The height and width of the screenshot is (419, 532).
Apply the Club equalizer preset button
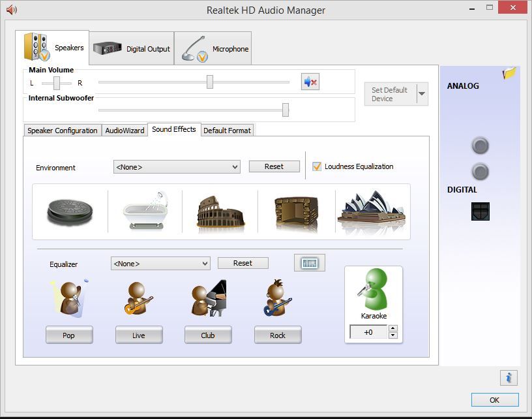tap(208, 335)
